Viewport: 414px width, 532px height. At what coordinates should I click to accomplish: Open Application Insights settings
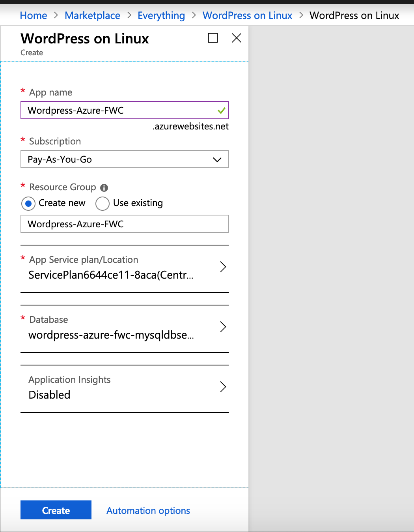pyautogui.click(x=223, y=387)
